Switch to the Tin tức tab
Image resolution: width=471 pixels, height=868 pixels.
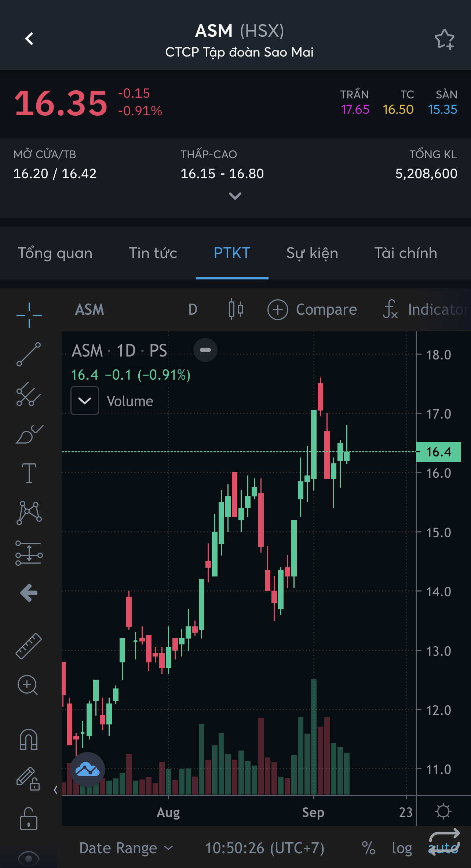pyautogui.click(x=153, y=253)
